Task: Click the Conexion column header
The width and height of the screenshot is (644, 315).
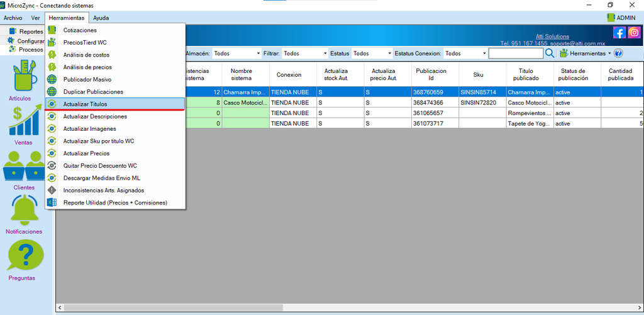Action: (x=293, y=74)
